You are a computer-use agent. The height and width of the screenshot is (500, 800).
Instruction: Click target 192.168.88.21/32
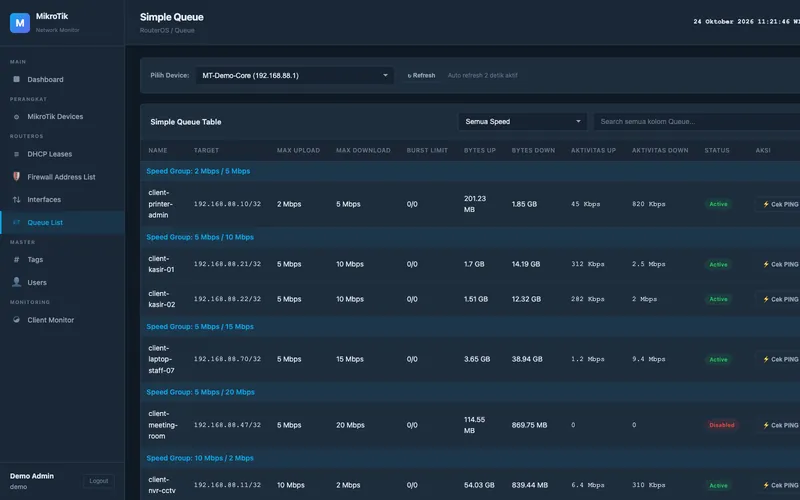[227, 264]
